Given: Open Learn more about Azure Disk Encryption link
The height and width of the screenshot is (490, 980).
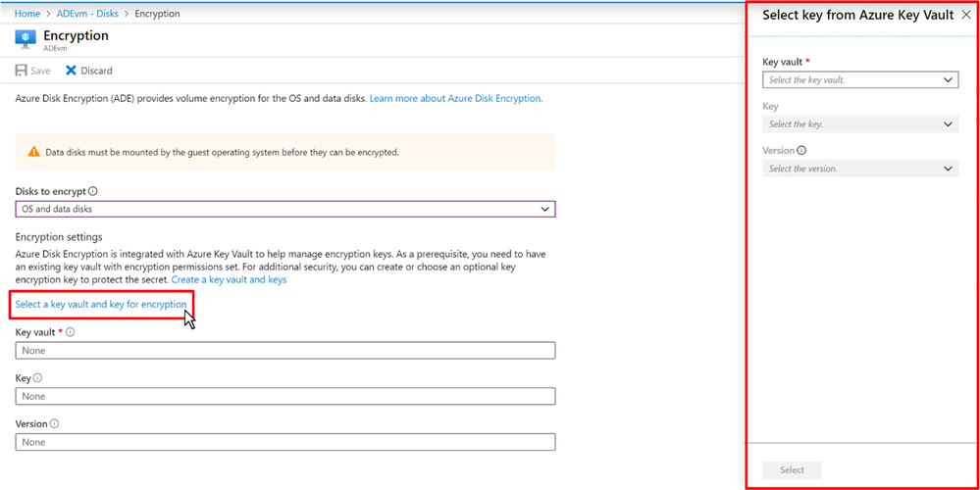Looking at the screenshot, I should 456,99.
